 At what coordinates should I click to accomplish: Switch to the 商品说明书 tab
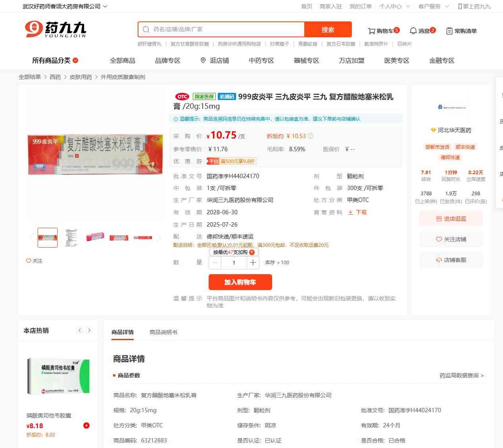click(x=163, y=332)
